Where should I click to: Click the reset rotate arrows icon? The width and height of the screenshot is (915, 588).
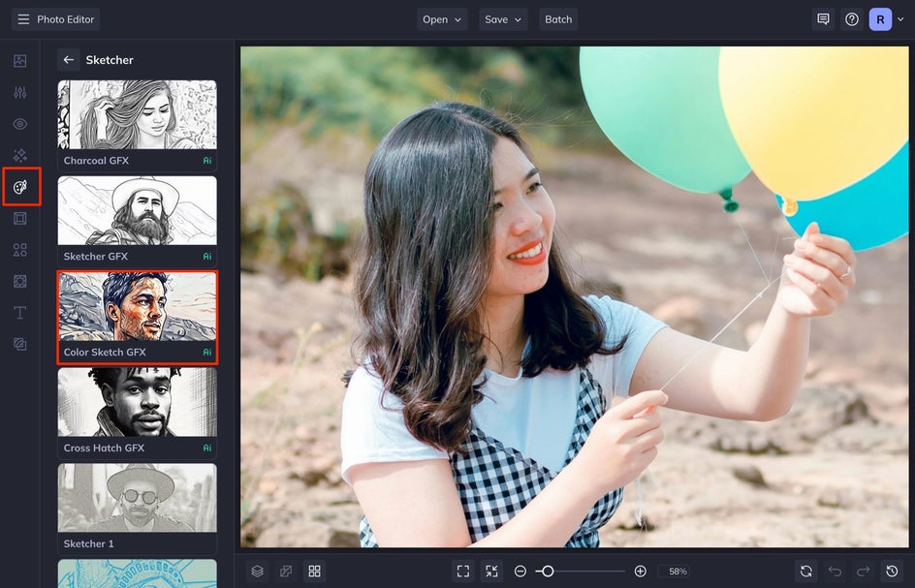[x=805, y=572]
